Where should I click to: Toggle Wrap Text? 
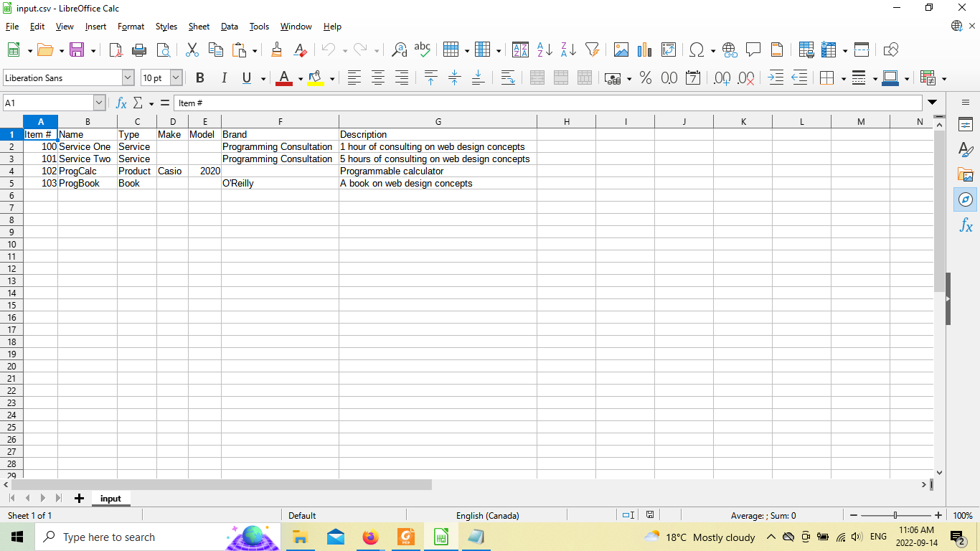tap(508, 78)
